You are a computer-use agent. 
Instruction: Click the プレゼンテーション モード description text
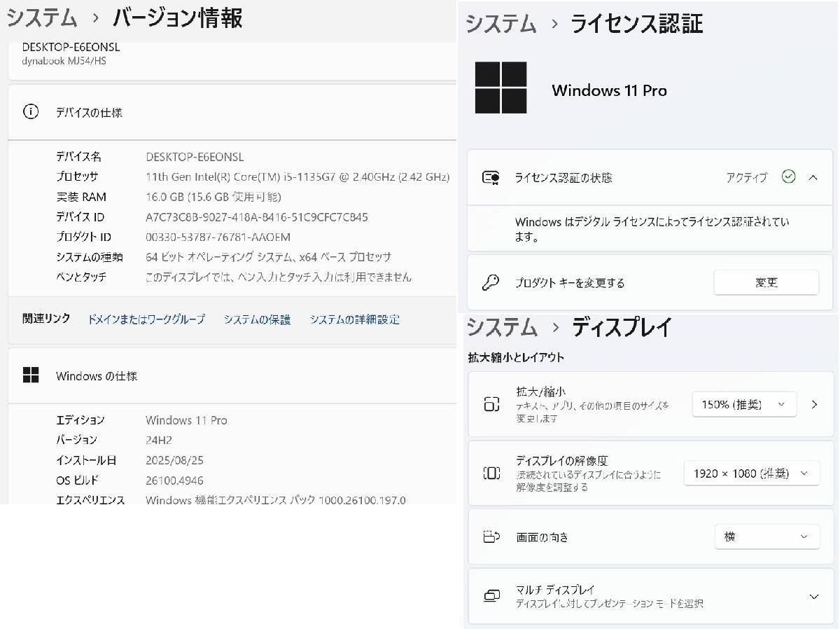click(x=610, y=603)
